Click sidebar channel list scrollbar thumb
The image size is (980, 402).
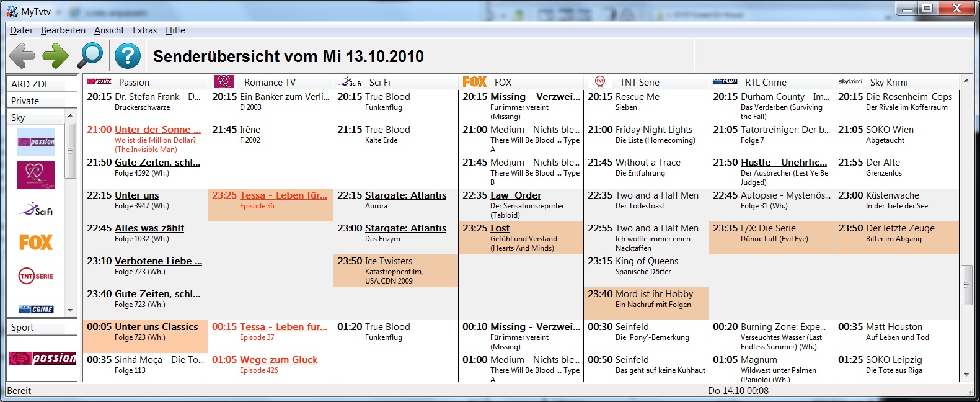(70, 151)
